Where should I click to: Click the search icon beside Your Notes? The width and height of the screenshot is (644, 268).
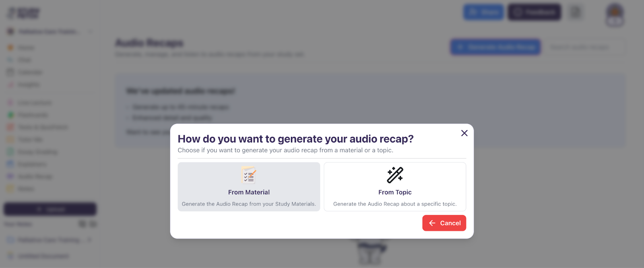click(83, 224)
